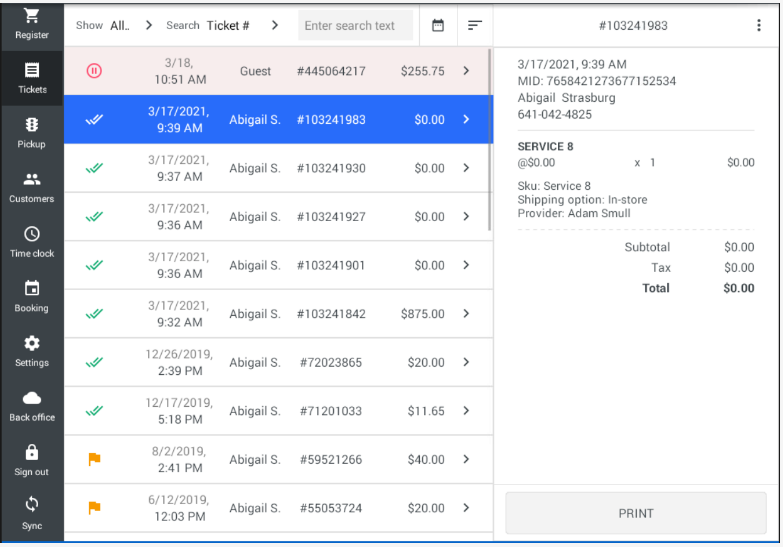
Task: Click the Sign out lock icon
Action: tap(32, 453)
